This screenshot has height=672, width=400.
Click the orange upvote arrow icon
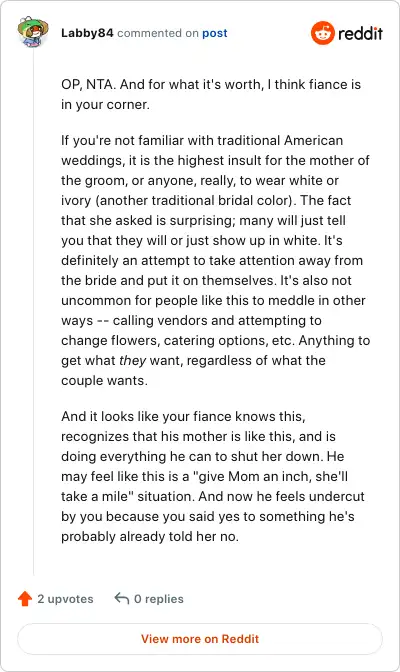coord(25,599)
